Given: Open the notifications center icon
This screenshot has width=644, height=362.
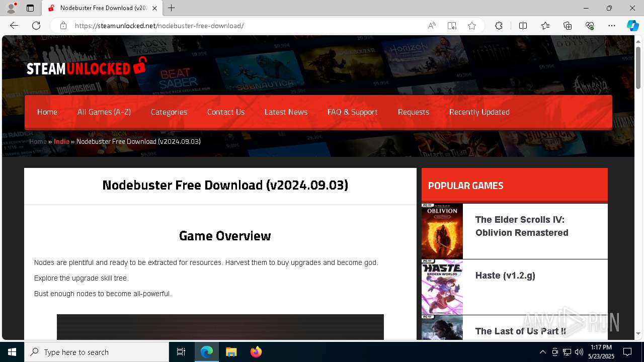Looking at the screenshot, I should pos(627,352).
